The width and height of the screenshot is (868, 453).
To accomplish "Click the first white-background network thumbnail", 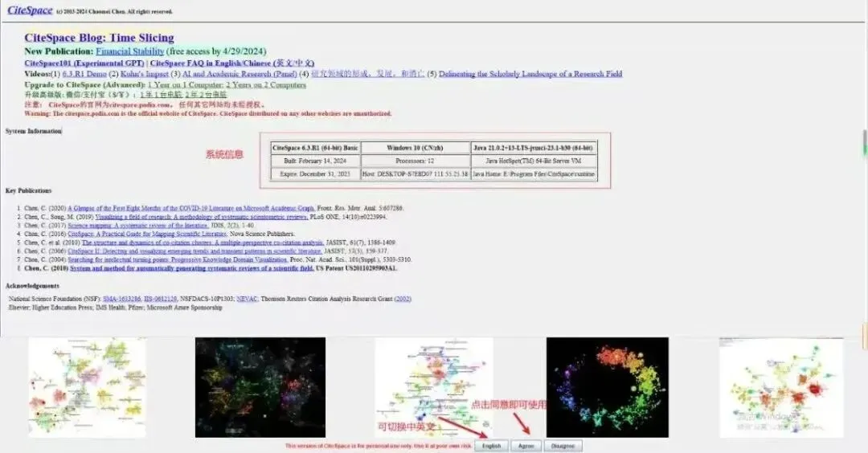I will click(87, 387).
